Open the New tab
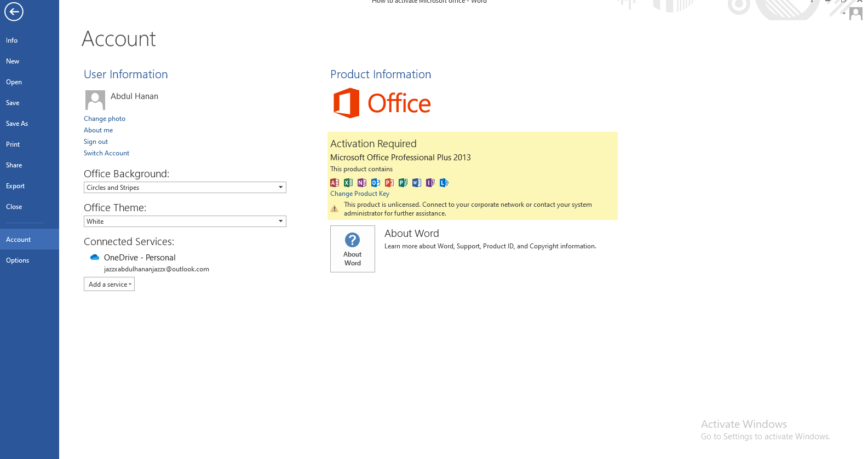Screen dimensions: 868x459 point(30,61)
